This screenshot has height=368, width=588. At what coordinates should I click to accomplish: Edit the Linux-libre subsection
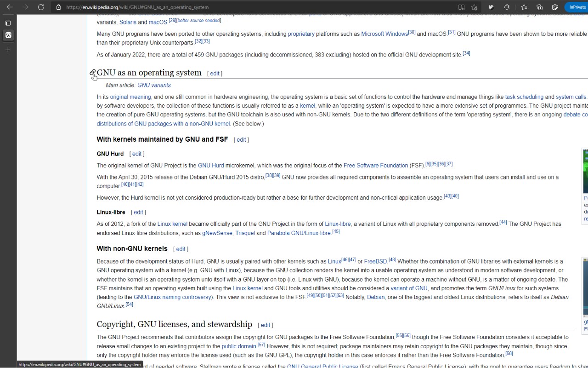138,213
